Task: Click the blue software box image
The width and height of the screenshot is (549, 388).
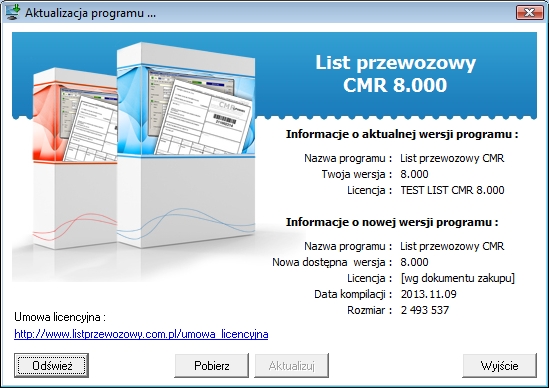Action: (186, 144)
